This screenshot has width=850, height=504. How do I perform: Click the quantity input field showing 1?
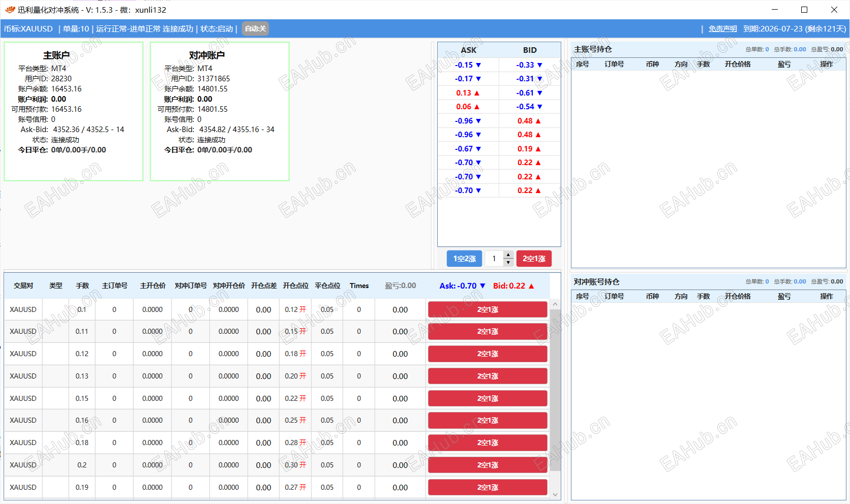click(494, 259)
